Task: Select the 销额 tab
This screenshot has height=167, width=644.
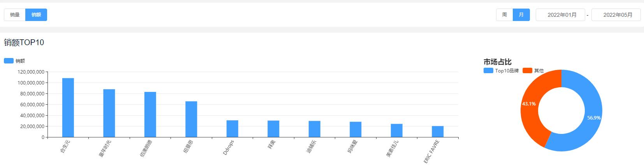Action: click(36, 15)
